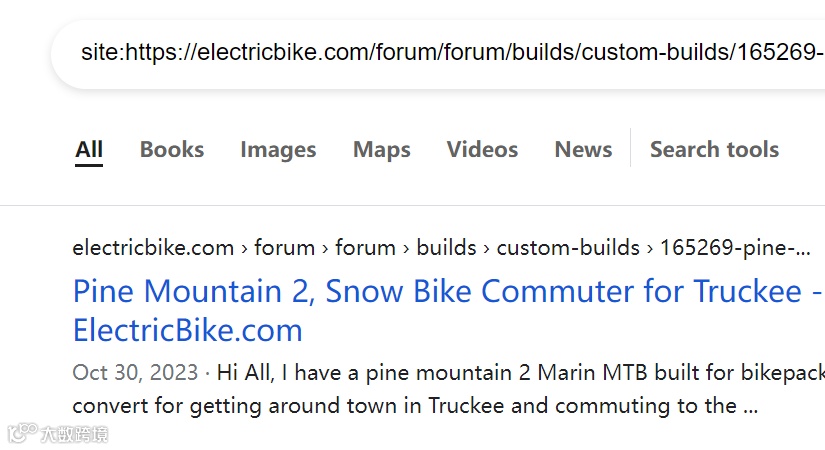
Task: Open the News tab
Action: (583, 150)
